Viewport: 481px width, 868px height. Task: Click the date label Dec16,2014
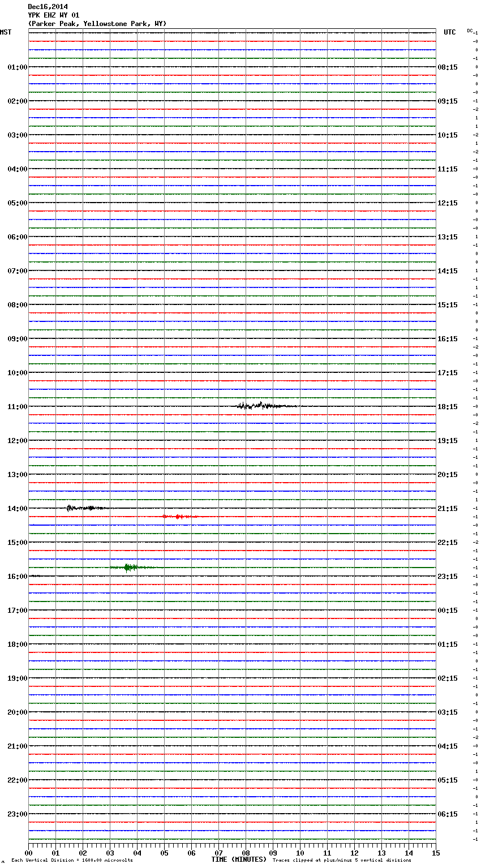pos(48,7)
